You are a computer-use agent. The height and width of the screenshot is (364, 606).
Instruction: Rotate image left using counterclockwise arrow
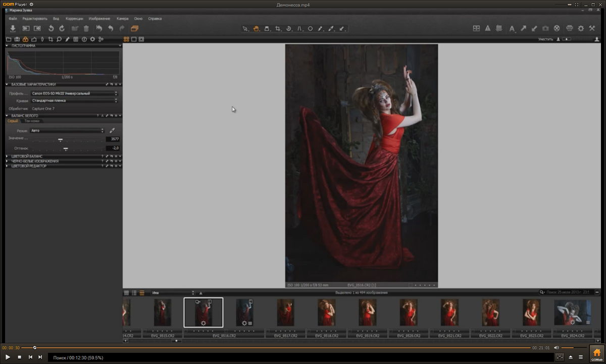point(51,29)
